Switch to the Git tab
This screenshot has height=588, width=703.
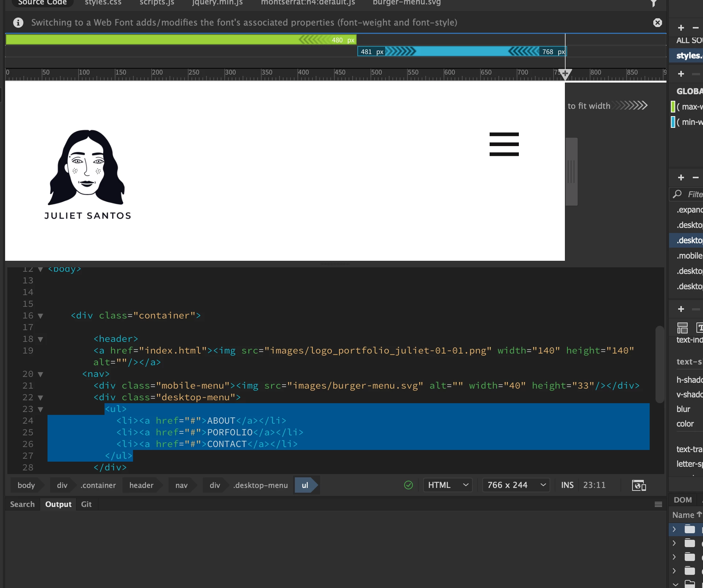tap(86, 504)
